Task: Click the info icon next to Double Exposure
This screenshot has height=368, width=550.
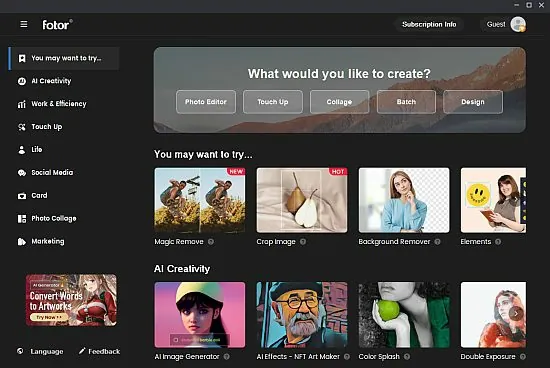Action: click(x=523, y=356)
